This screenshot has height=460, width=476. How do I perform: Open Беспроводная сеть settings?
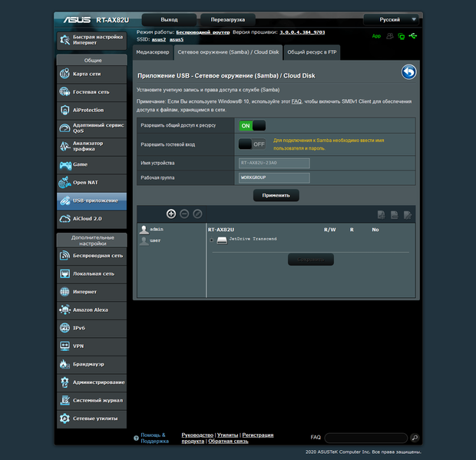coord(91,256)
